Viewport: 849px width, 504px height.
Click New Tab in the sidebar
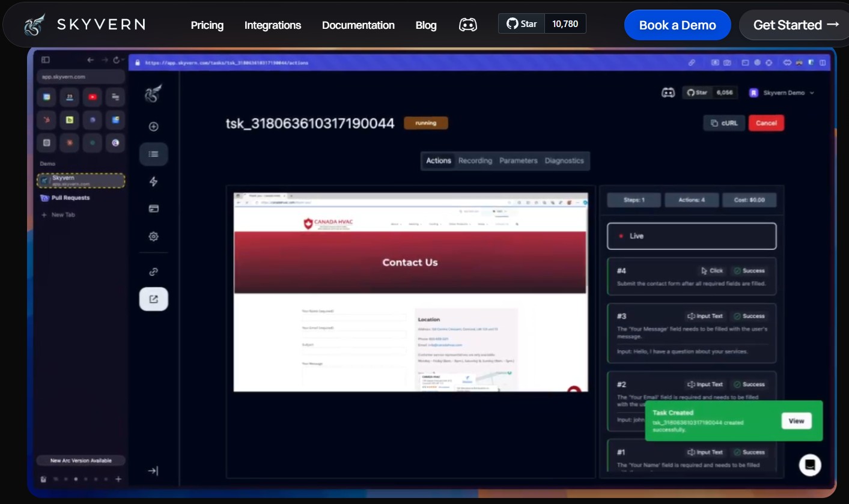(58, 214)
